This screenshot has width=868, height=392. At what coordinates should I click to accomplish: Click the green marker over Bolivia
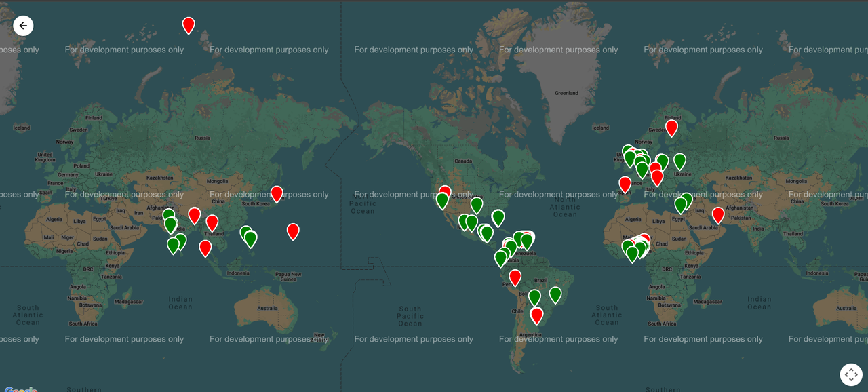(534, 296)
